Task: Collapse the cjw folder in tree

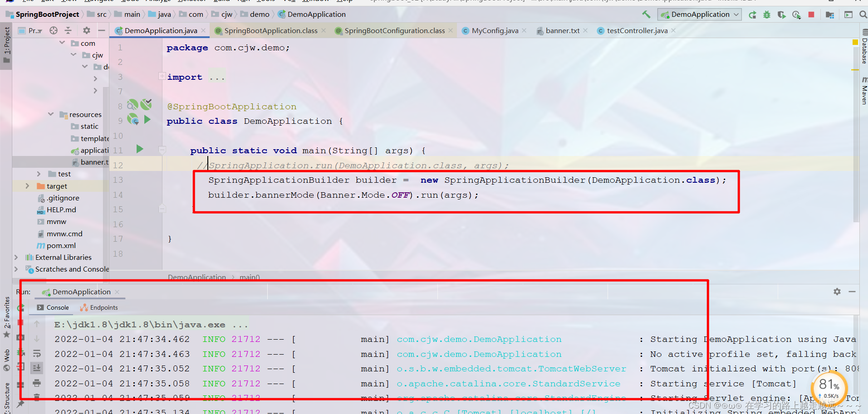Action: pyautogui.click(x=74, y=54)
